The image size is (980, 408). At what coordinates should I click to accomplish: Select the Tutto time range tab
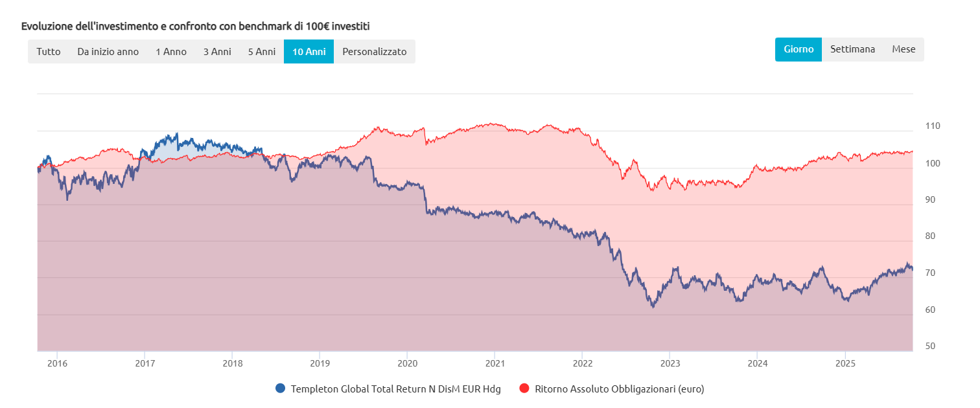click(49, 52)
